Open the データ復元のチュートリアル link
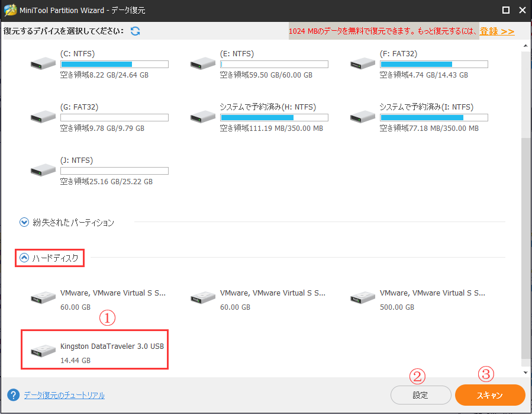 [x=64, y=395]
